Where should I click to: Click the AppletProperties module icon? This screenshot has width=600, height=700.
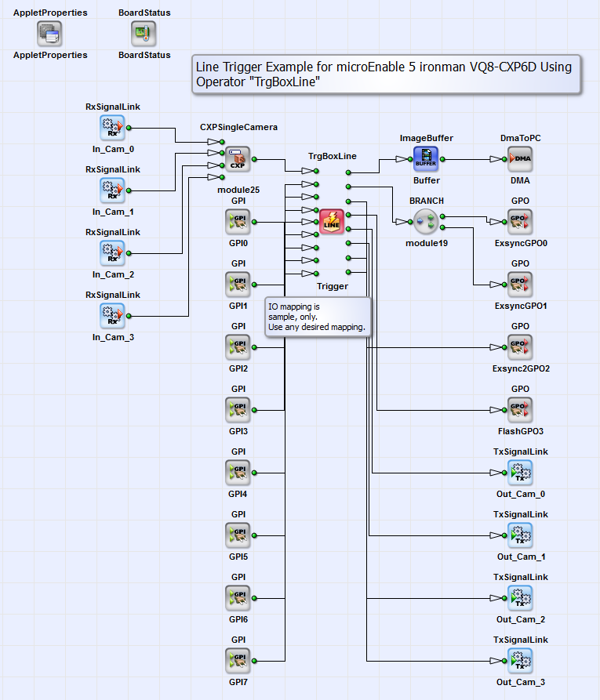point(49,34)
